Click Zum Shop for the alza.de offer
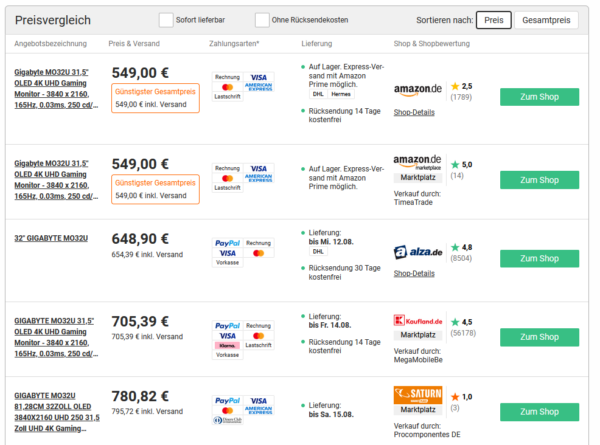Viewport: 600px width, 445px height. coord(539,259)
